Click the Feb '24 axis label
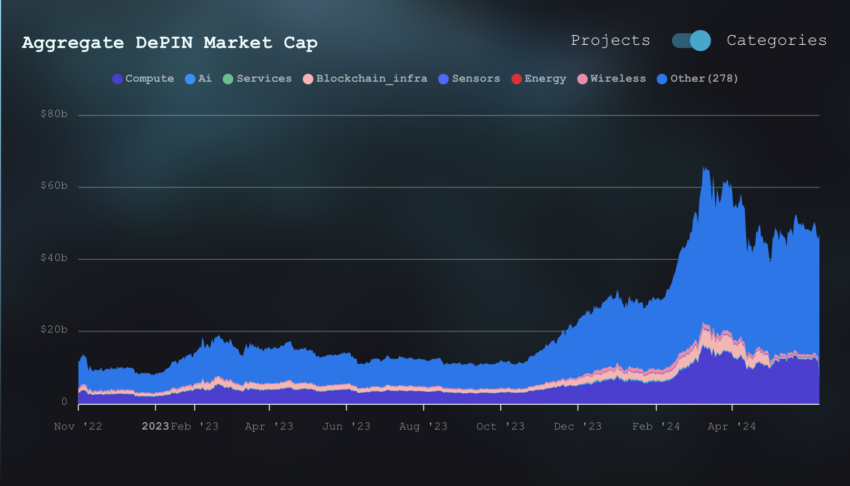 [656, 426]
